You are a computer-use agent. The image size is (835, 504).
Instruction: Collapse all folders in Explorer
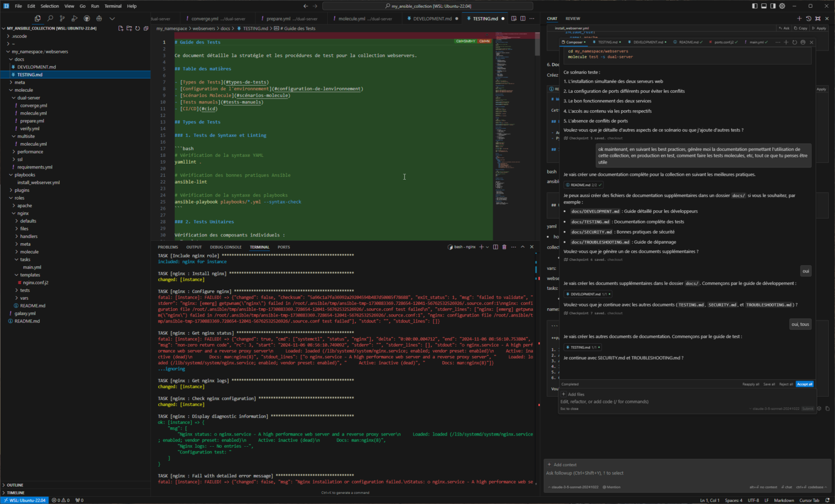pyautogui.click(x=146, y=28)
